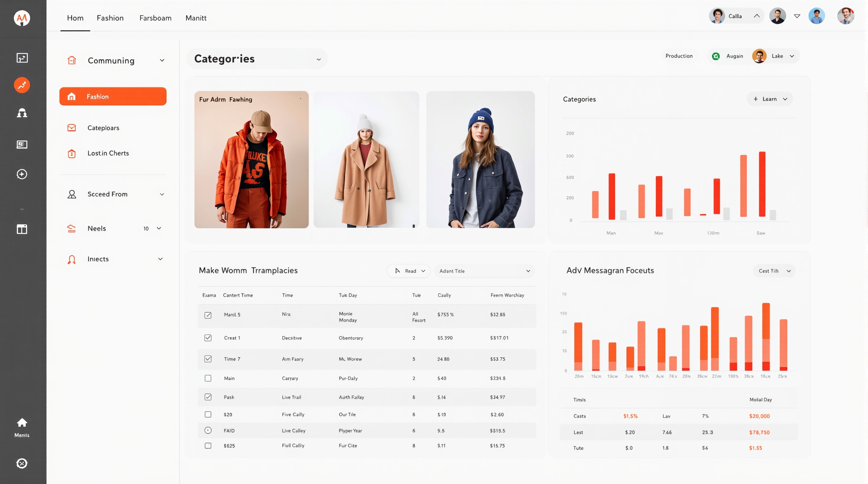
Task: Click Calla's avatar in top bar
Action: click(717, 16)
